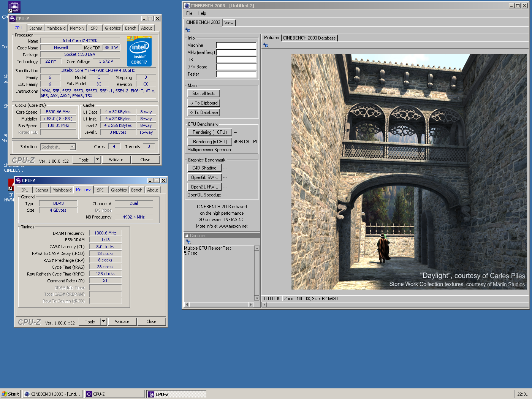Click Tools button in Memory CPU-Z window

90,321
